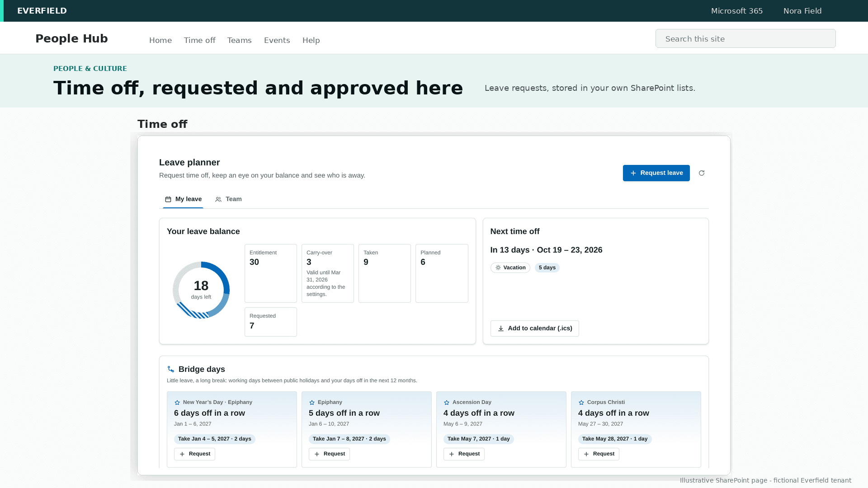The image size is (868, 488).
Task: Click the Requested 7 tile
Action: click(271, 322)
